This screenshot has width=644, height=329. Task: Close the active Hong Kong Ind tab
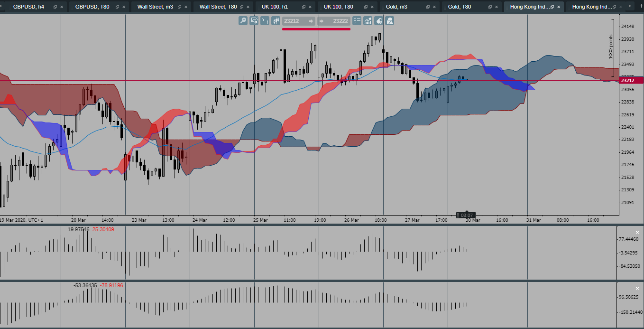pyautogui.click(x=559, y=7)
